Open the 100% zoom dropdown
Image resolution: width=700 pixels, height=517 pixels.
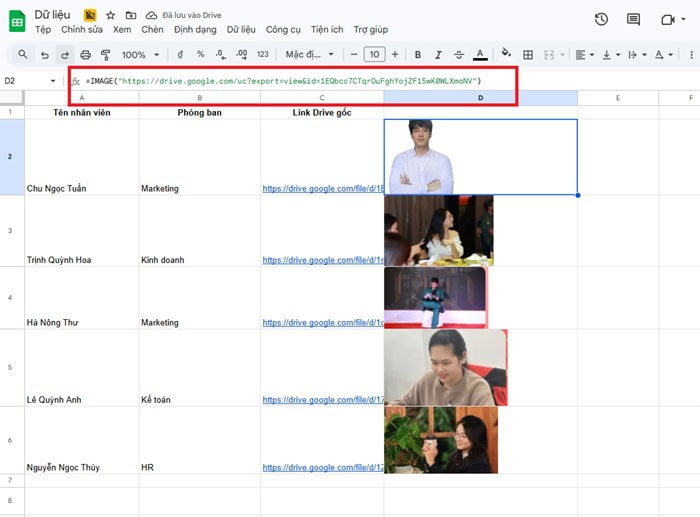(x=140, y=54)
